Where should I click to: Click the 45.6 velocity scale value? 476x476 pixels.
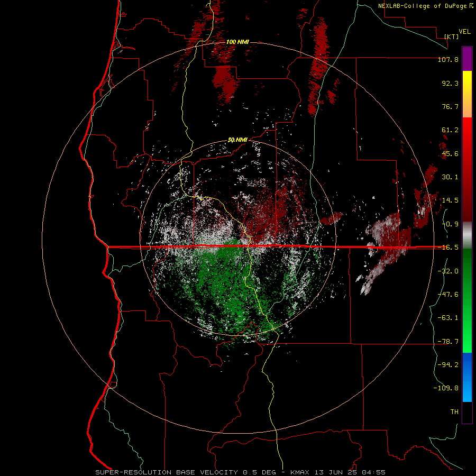coord(450,153)
